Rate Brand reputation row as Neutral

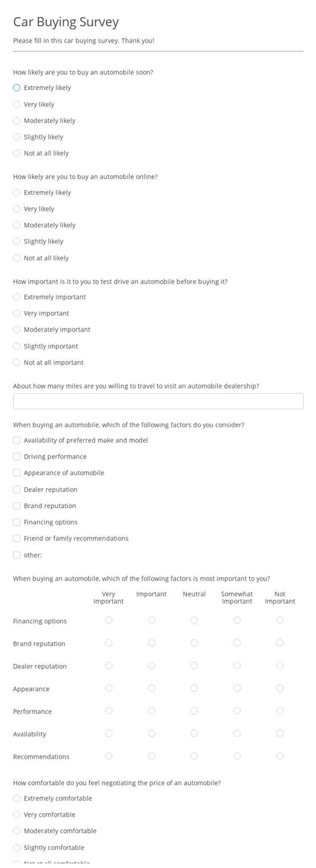194,643
